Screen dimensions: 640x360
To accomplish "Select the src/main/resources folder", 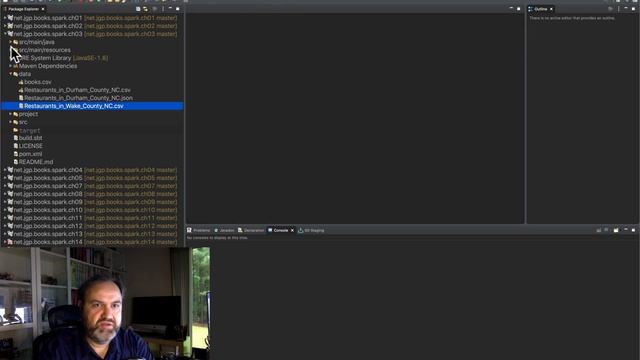I will [44, 50].
